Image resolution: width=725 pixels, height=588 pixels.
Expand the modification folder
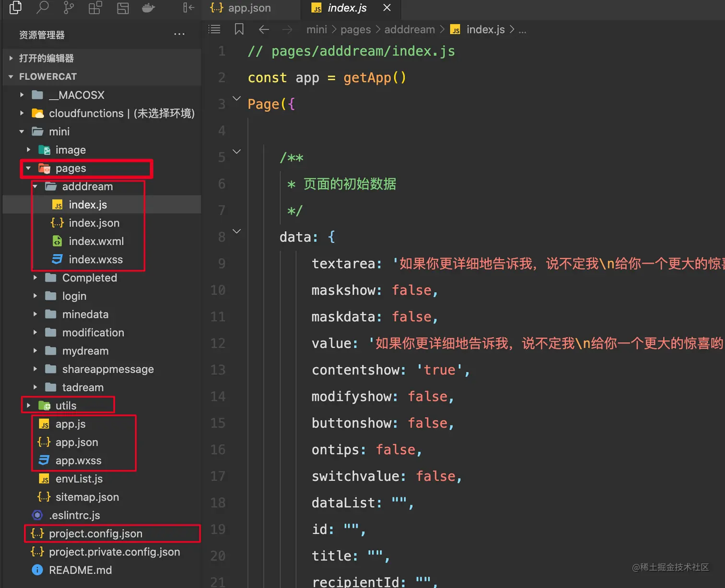coord(102,332)
